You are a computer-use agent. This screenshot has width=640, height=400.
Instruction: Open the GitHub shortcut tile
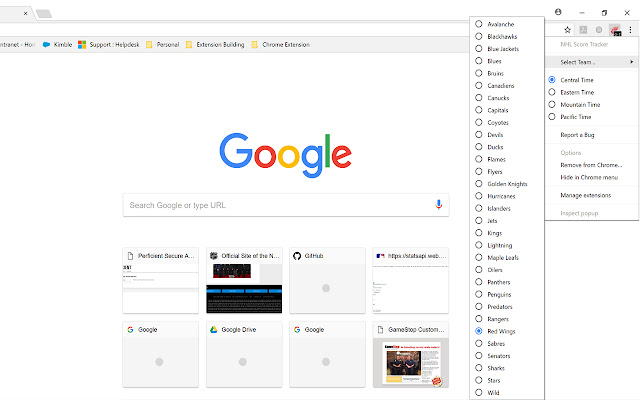click(x=327, y=280)
